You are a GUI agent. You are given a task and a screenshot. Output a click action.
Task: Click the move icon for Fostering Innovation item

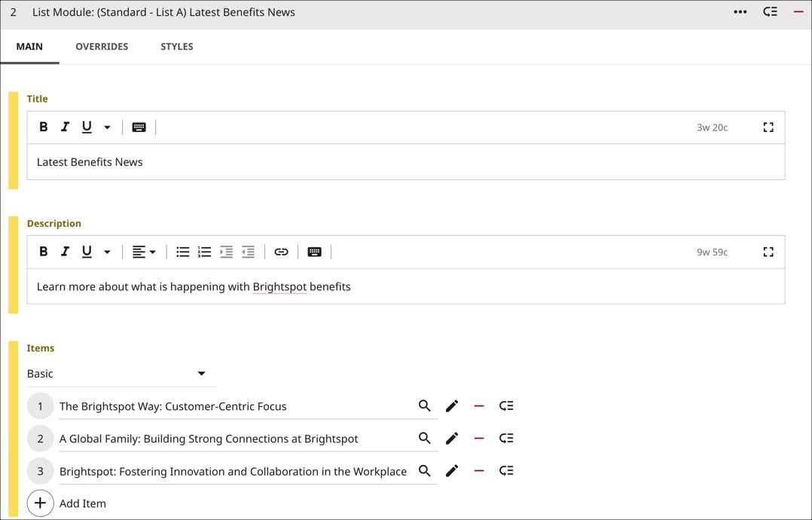(x=506, y=471)
